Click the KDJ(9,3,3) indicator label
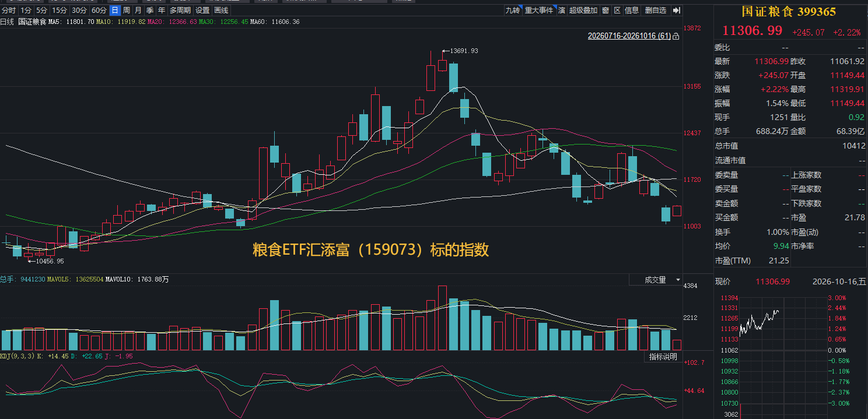This screenshot has width=868, height=419. (x=17, y=356)
